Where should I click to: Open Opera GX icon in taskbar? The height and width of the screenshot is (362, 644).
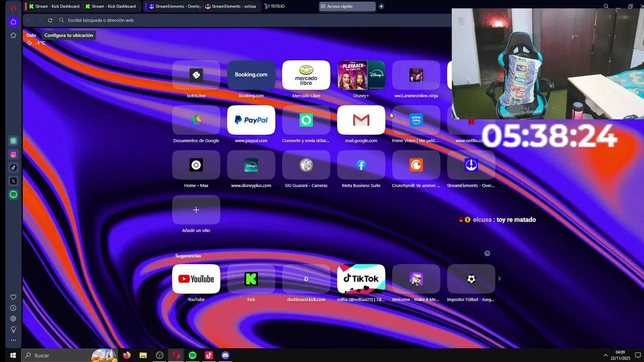point(176,355)
